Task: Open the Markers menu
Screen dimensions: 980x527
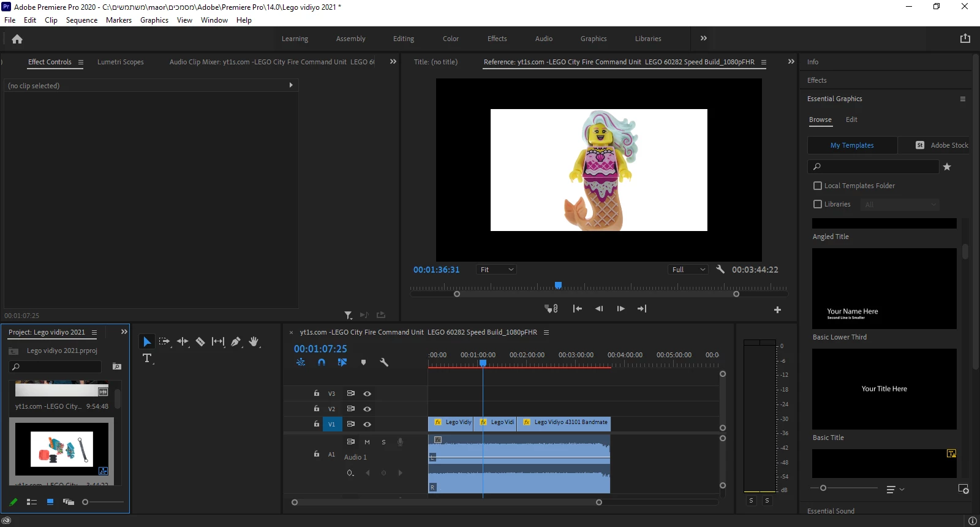Action: pos(119,20)
